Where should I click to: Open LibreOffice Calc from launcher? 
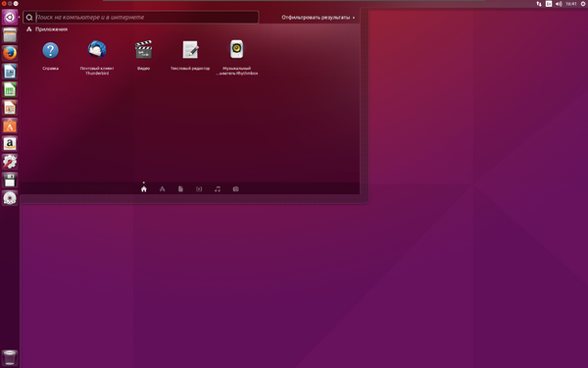click(10, 89)
